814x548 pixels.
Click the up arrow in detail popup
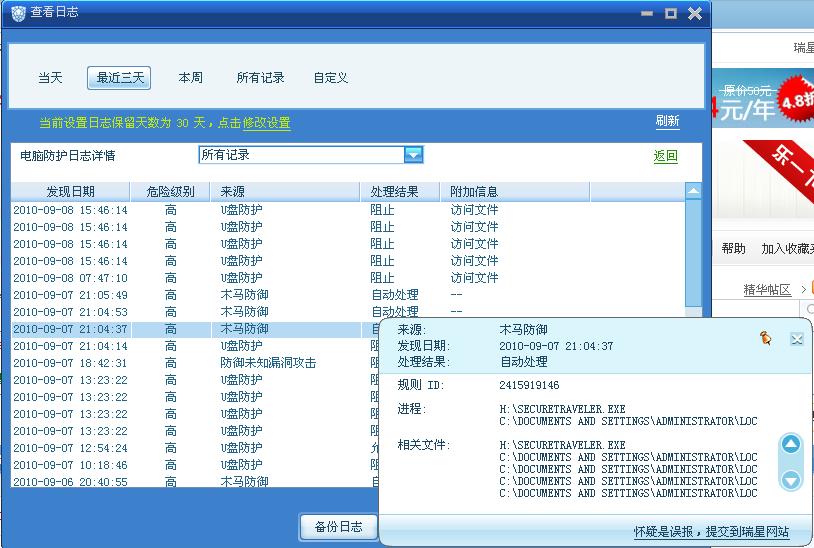click(791, 444)
